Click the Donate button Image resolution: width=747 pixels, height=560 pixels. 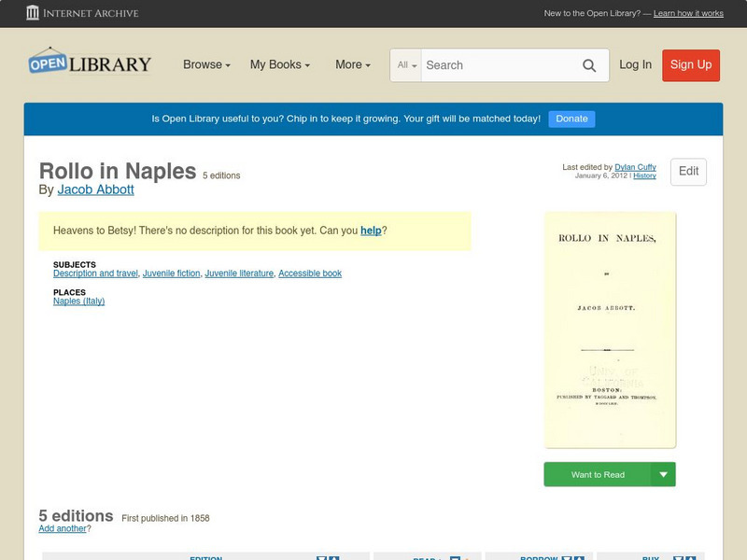pos(571,119)
